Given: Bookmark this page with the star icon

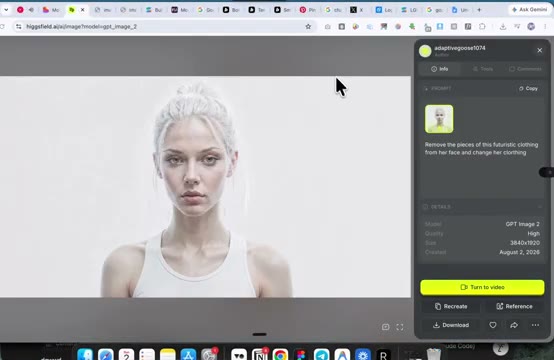Looking at the screenshot, I should click(308, 26).
